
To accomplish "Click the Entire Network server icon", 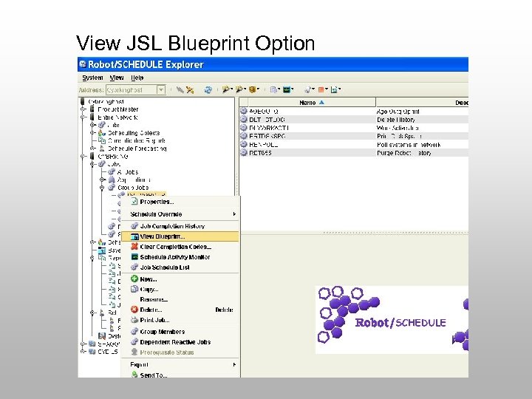I will [92, 117].
